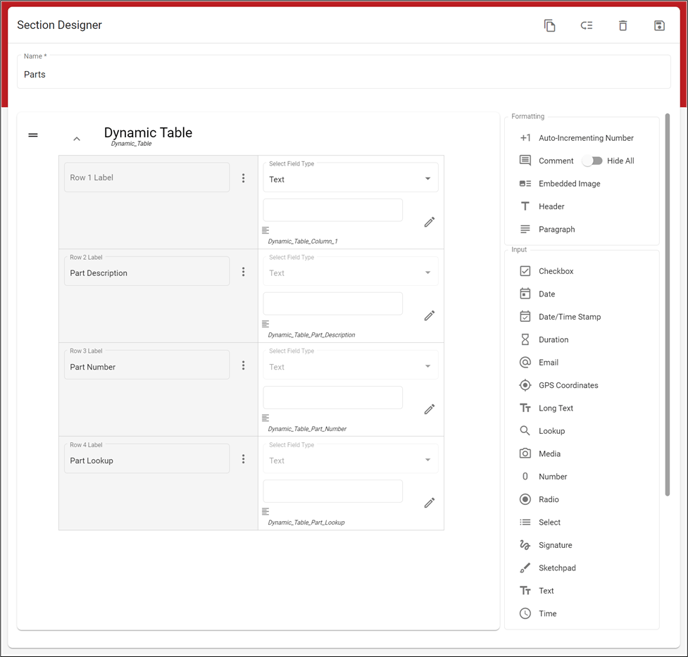The image size is (688, 657).
Task: Open the Part Description row three-dot menu
Action: [x=243, y=272]
